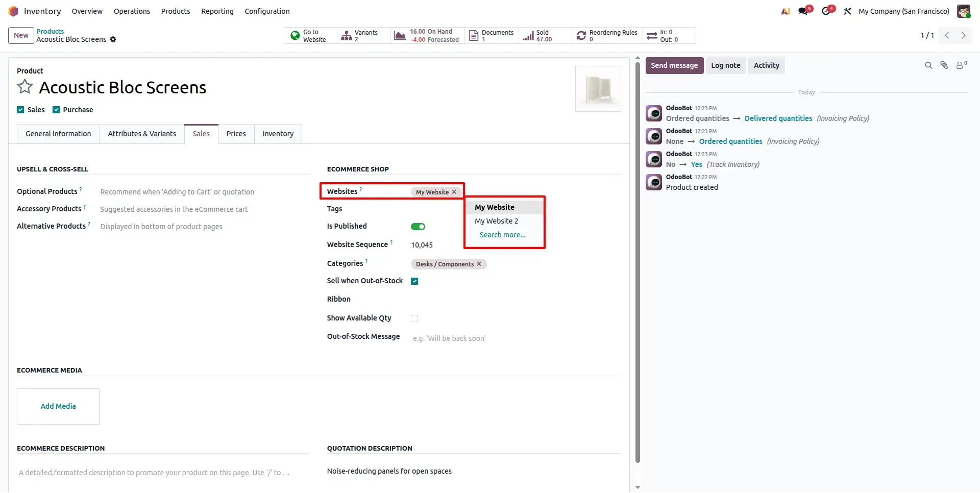Toggle the Sales checkbox
The image size is (980, 493).
(x=20, y=110)
